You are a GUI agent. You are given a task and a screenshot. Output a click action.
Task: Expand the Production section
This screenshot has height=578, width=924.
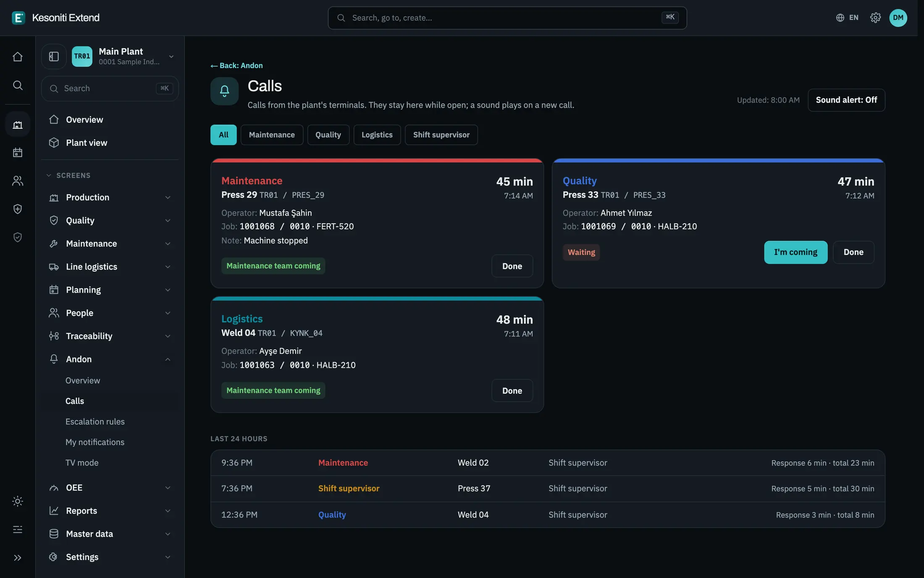pyautogui.click(x=110, y=197)
